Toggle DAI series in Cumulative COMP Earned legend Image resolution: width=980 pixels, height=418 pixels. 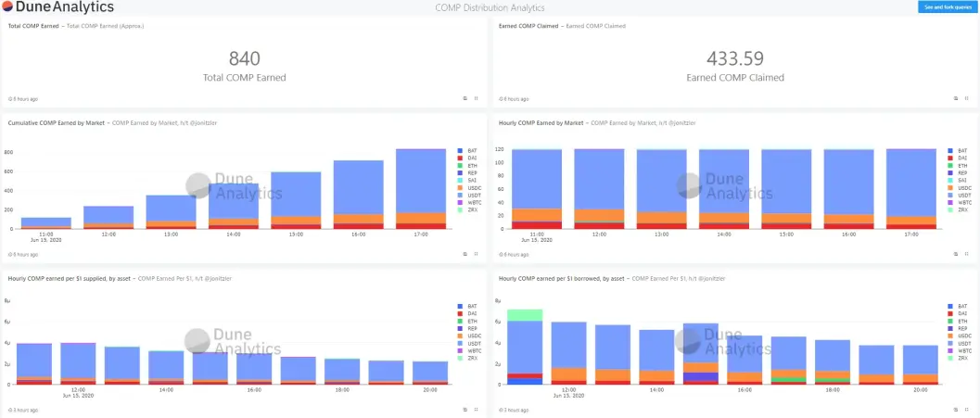467,158
